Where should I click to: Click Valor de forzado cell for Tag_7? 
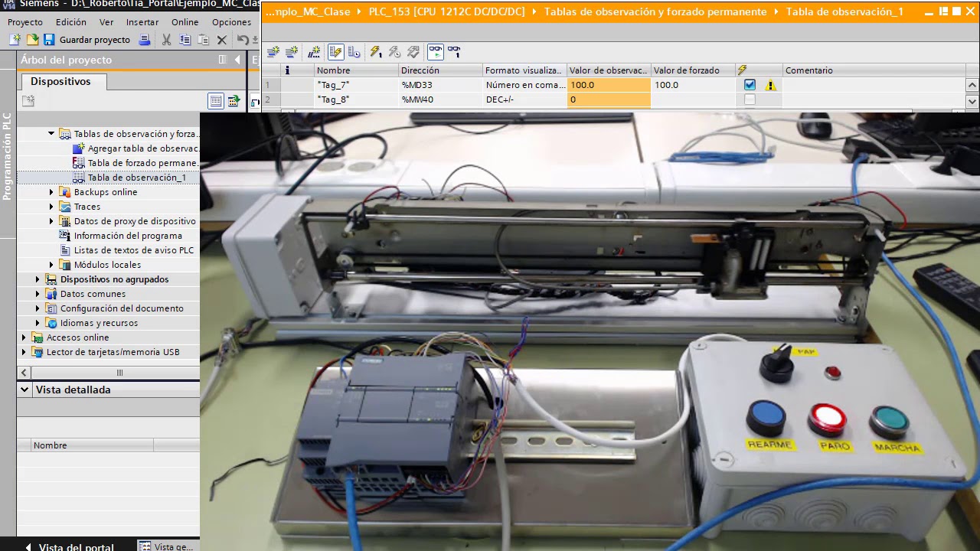pyautogui.click(x=694, y=85)
